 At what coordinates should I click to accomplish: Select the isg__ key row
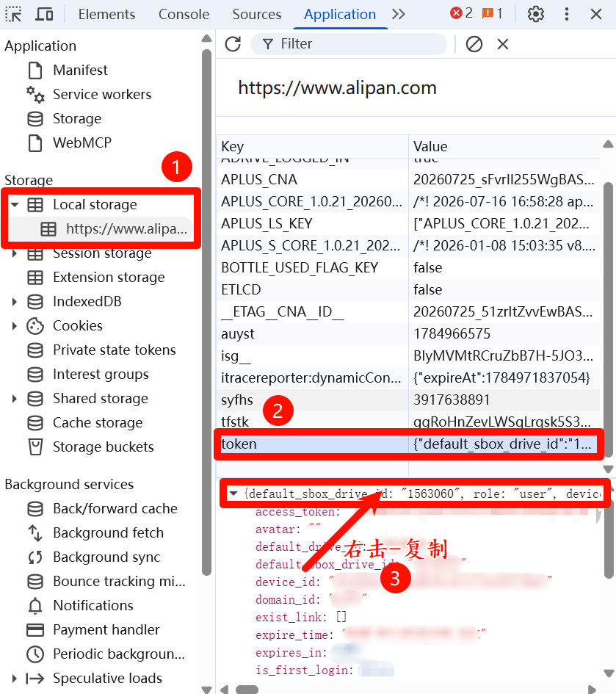[x=408, y=356]
